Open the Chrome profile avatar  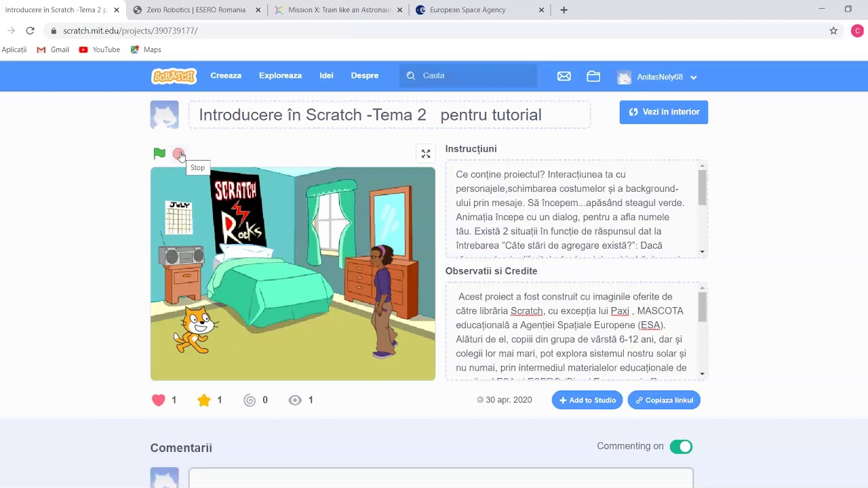tap(857, 30)
